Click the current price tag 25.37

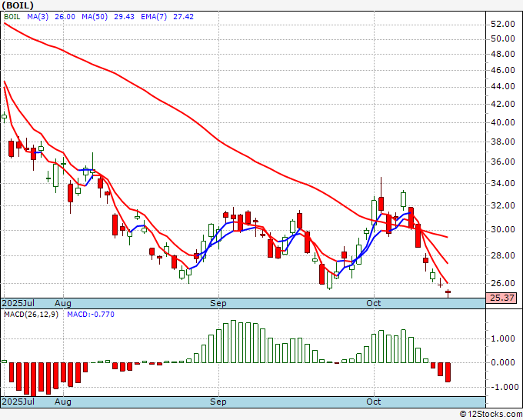[501, 298]
